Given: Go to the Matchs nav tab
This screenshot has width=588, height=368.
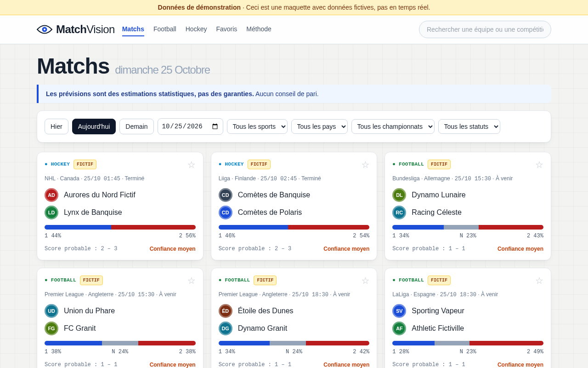Looking at the screenshot, I should [133, 29].
